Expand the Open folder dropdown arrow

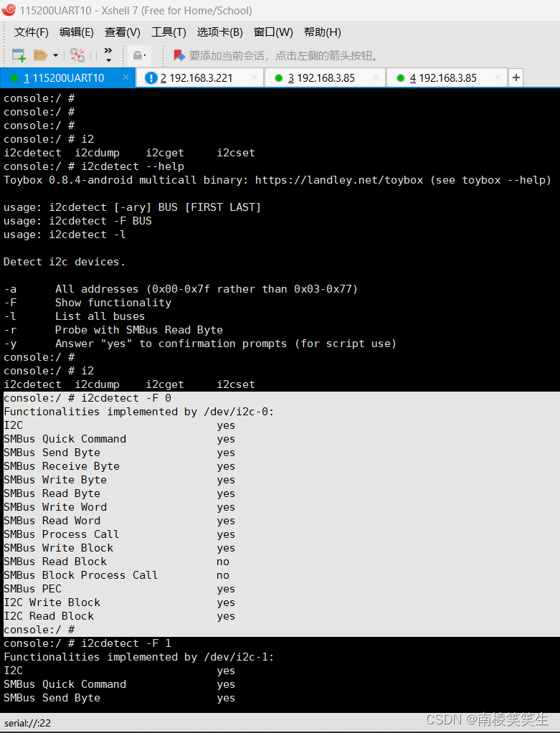coord(55,56)
